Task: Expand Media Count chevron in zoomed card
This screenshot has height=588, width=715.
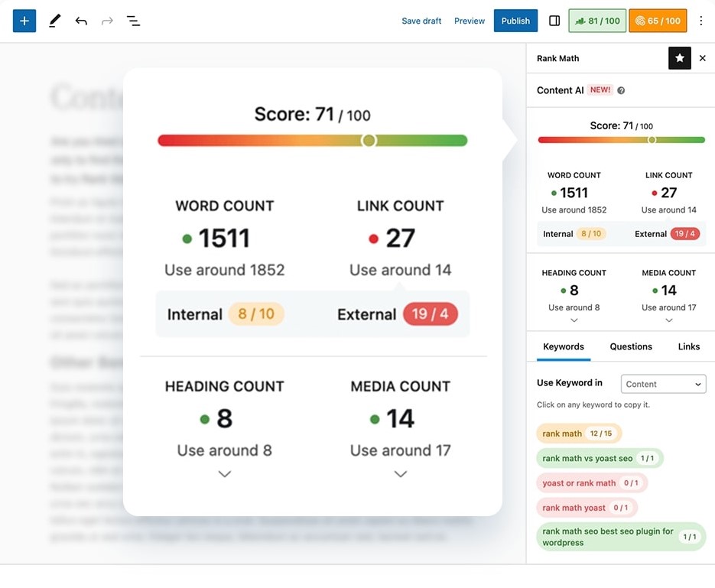Action: pyautogui.click(x=401, y=474)
